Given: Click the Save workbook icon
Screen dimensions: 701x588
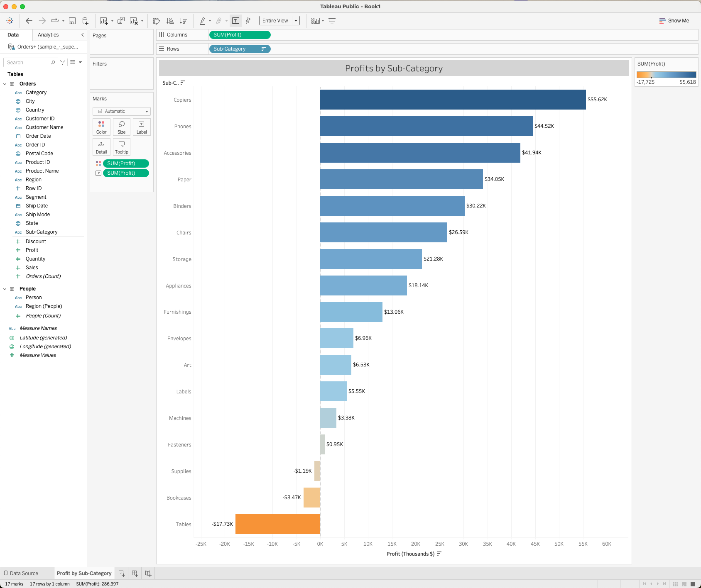Looking at the screenshot, I should pyautogui.click(x=72, y=21).
